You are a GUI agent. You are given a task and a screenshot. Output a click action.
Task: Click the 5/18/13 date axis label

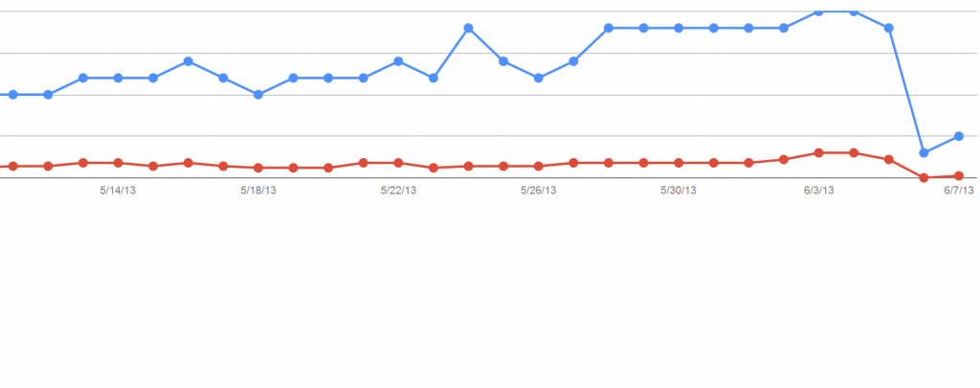[x=258, y=191]
